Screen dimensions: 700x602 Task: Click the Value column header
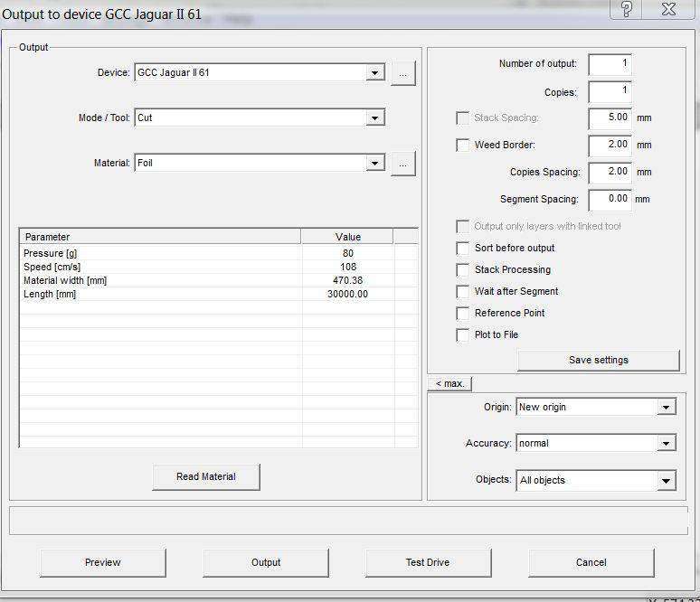(x=348, y=237)
